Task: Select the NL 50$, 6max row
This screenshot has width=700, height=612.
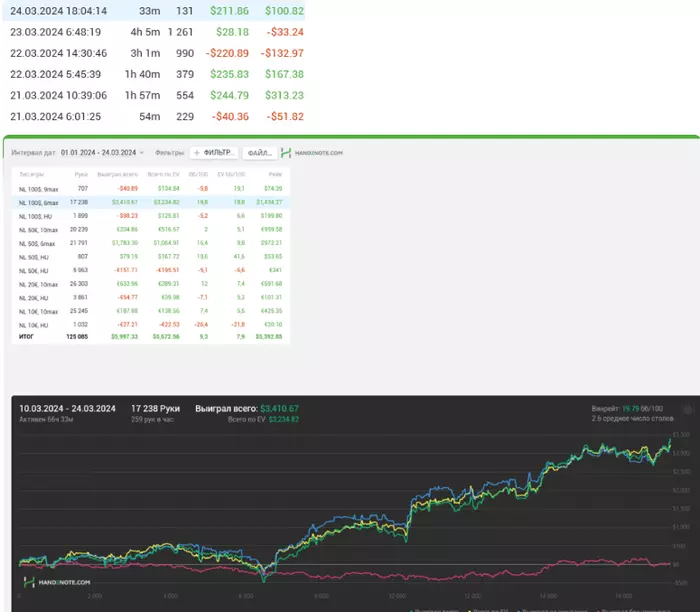Action: pyautogui.click(x=151, y=243)
